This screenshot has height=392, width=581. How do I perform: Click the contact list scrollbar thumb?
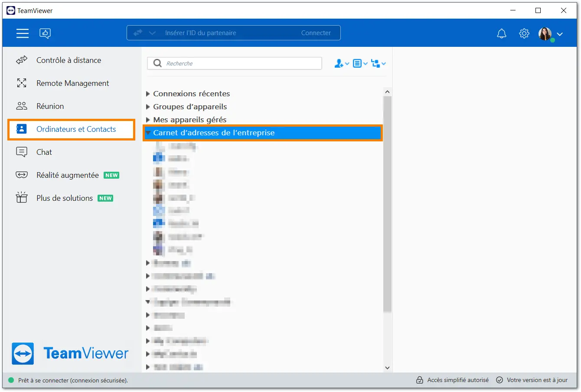[387, 204]
